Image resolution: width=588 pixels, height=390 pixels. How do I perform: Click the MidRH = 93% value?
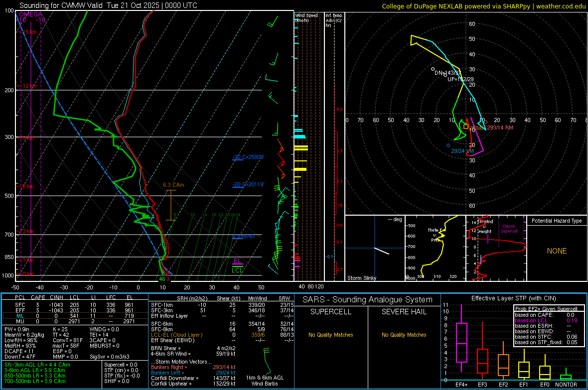click(x=20, y=346)
